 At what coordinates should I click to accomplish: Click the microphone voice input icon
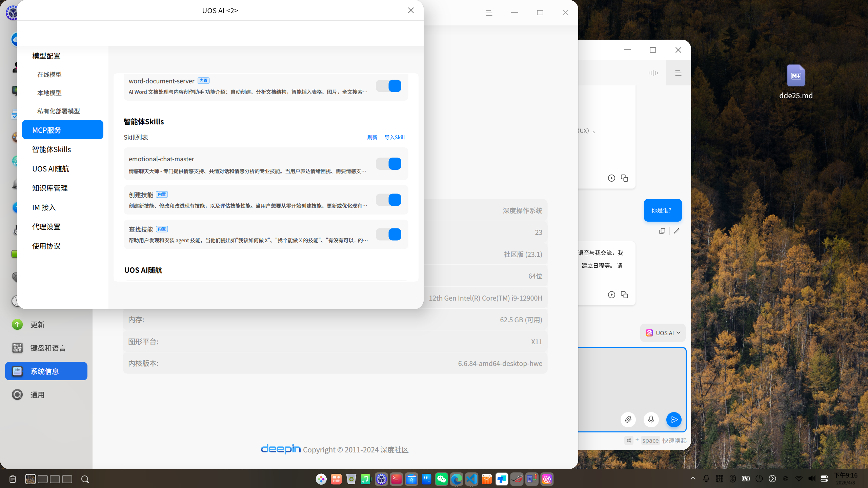[x=651, y=420]
